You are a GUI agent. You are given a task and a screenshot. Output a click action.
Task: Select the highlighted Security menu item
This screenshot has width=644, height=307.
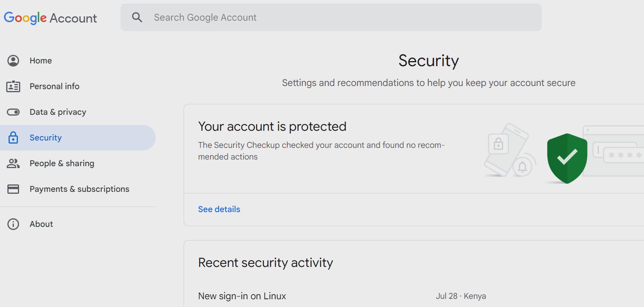(x=45, y=137)
